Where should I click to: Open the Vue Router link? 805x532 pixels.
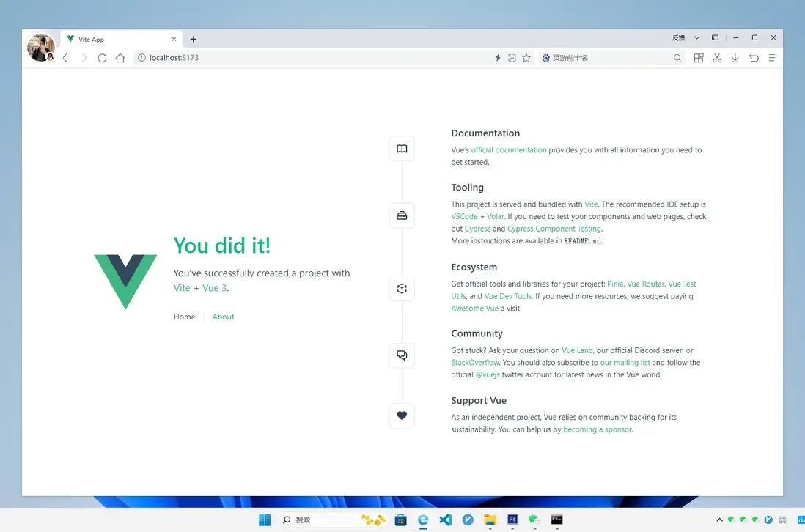click(645, 284)
